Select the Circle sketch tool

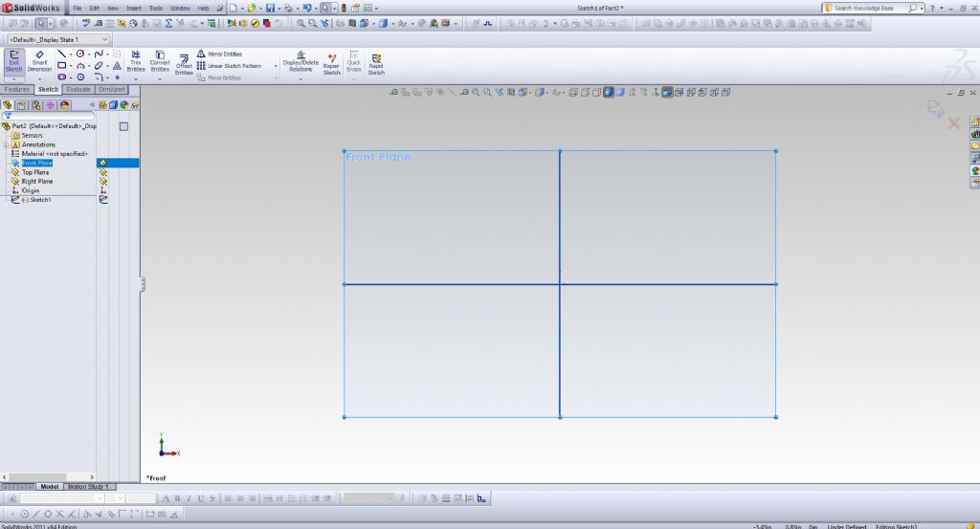(x=80, y=55)
